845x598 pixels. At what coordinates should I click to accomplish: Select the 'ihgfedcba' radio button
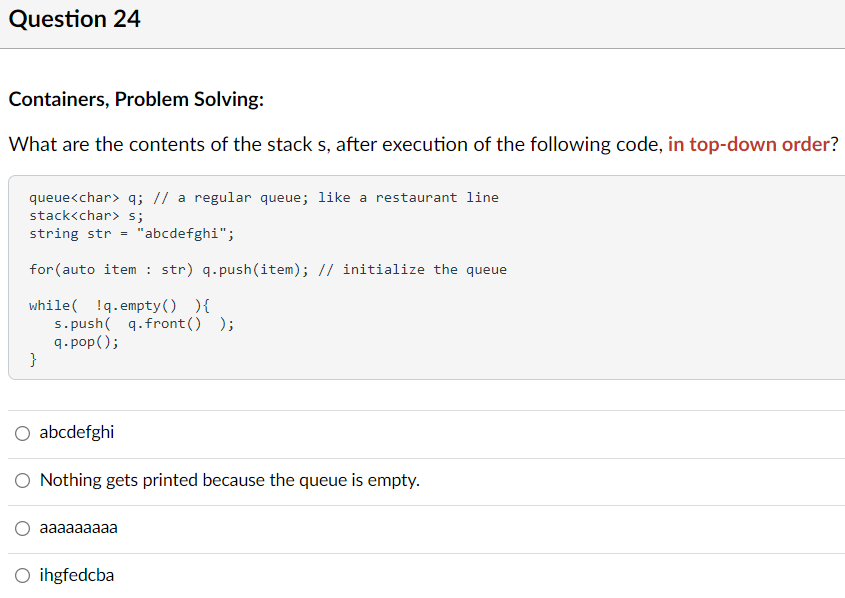22,575
